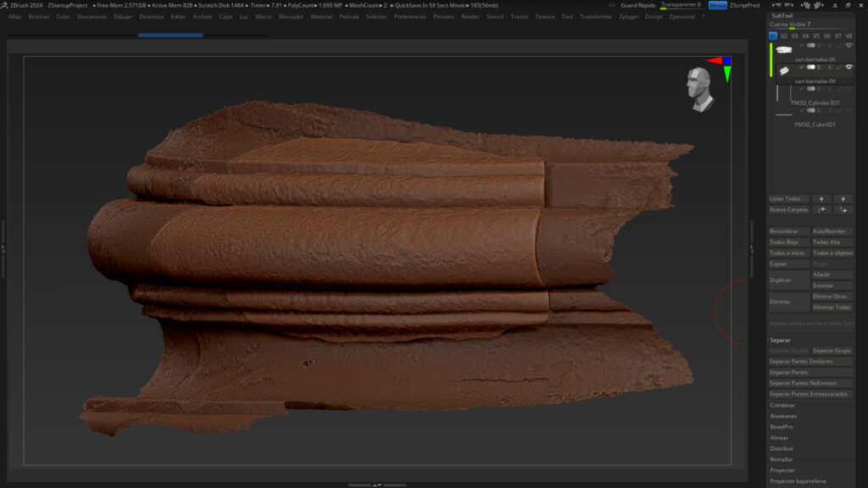868x488 pixels.
Task: Click move-subtool-up curved arrow beside Nueva Carpeta
Action: point(821,209)
